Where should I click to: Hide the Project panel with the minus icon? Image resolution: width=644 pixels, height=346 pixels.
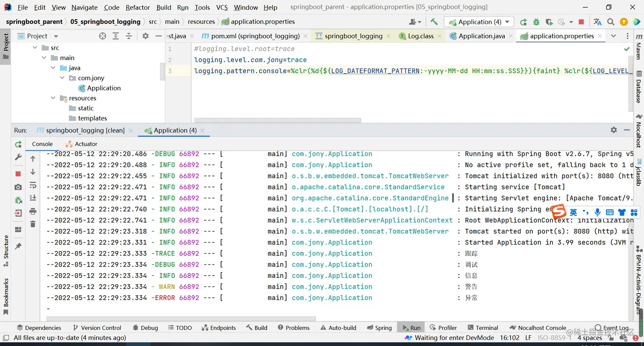click(158, 36)
